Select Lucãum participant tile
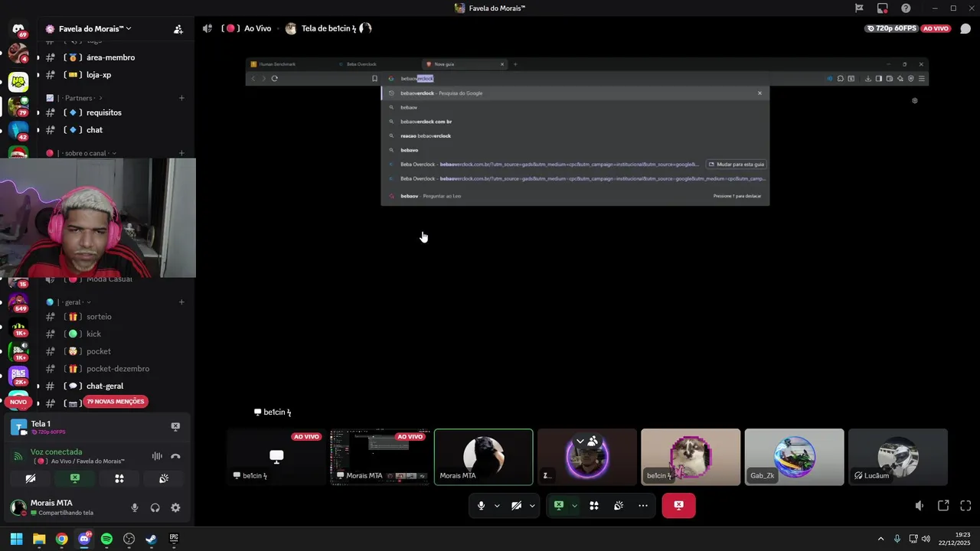 898,457
